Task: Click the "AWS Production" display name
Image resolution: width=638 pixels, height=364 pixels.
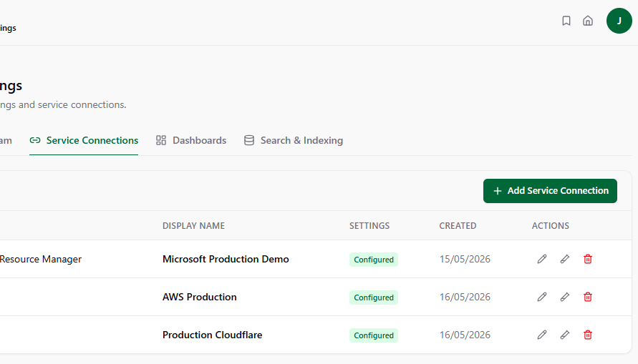Action: [199, 297]
